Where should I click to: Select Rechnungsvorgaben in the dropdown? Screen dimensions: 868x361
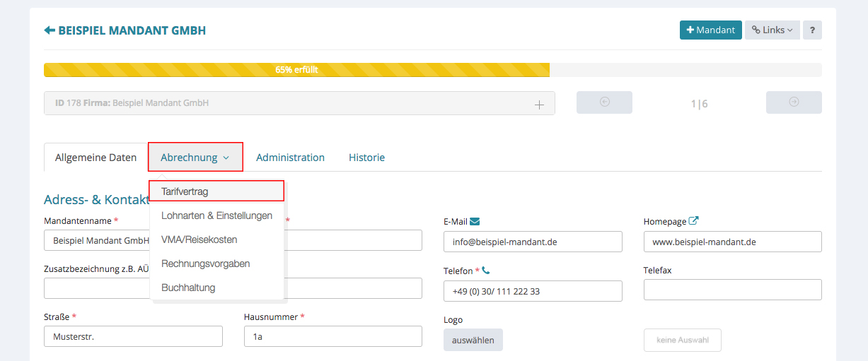coord(205,264)
